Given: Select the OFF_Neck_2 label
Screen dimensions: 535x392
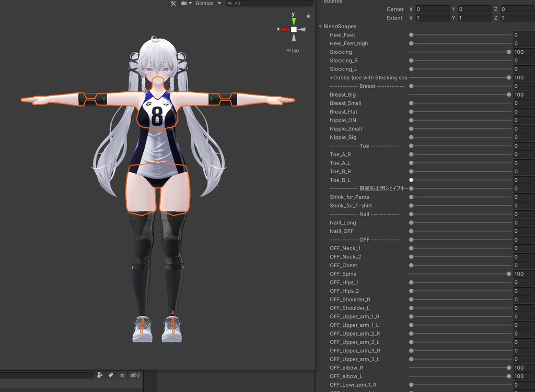Looking at the screenshot, I should tap(345, 257).
